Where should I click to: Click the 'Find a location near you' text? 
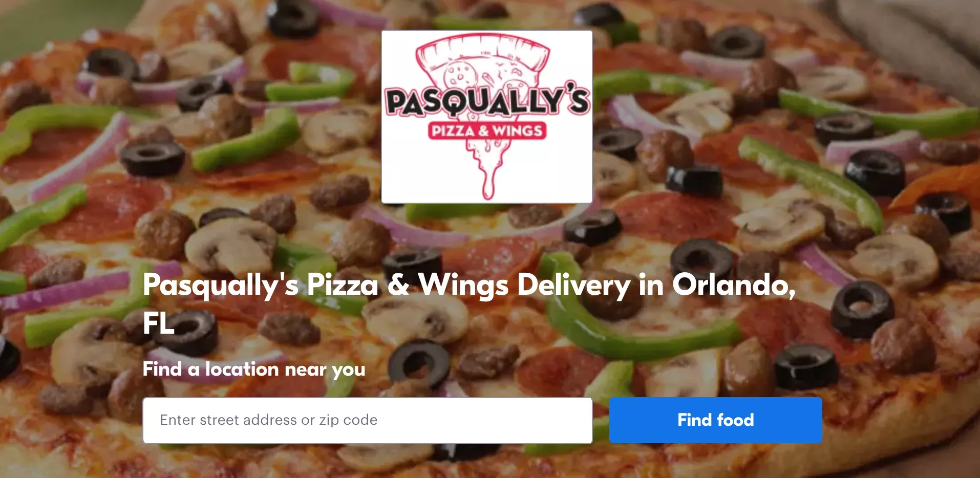(254, 370)
